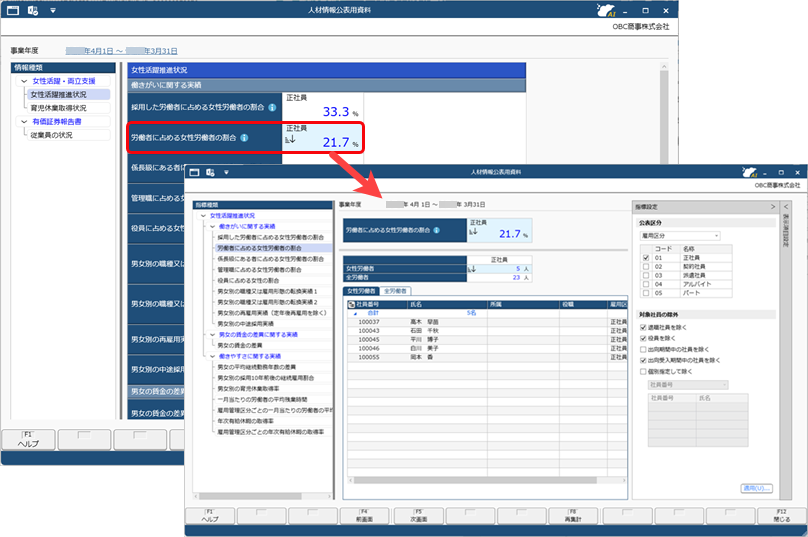Click the 事業年度 date range link
Screen dimensions: 808x537
tap(122, 50)
